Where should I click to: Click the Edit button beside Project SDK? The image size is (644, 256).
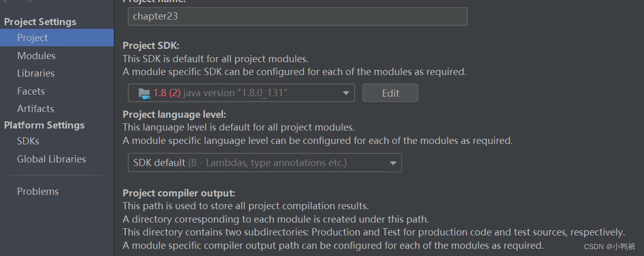coord(390,93)
